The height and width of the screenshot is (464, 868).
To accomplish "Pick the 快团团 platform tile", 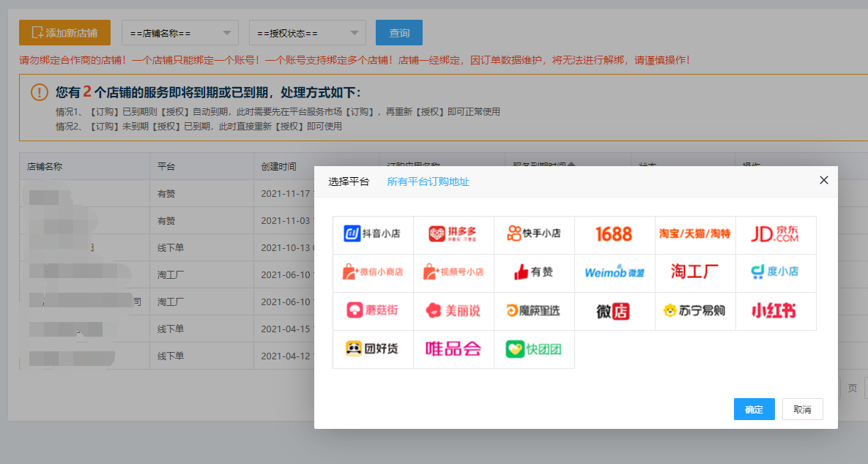I will [534, 349].
